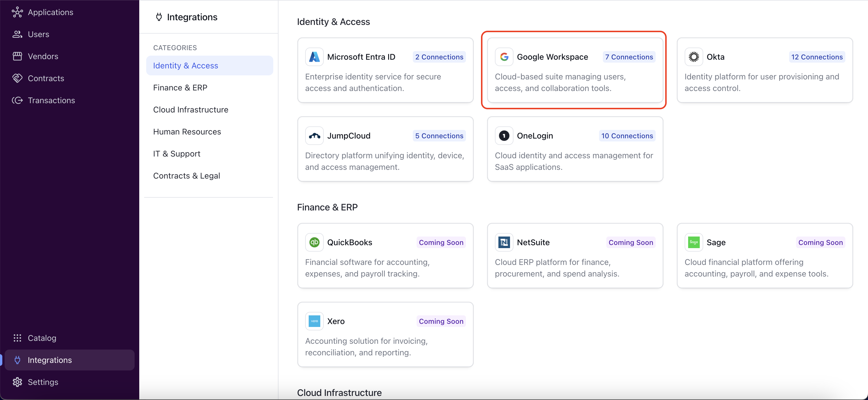
Task: Click the Integrations plug icon in sidebar
Action: (17, 360)
